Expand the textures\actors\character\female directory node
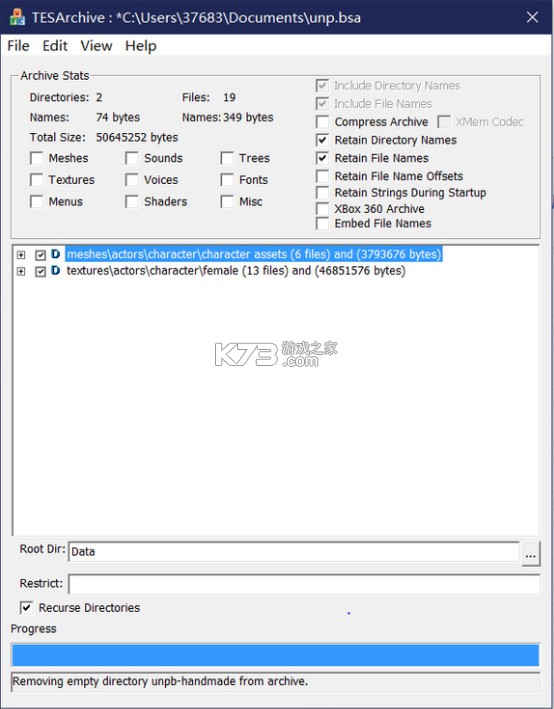Image resolution: width=554 pixels, height=709 pixels. pyautogui.click(x=21, y=271)
